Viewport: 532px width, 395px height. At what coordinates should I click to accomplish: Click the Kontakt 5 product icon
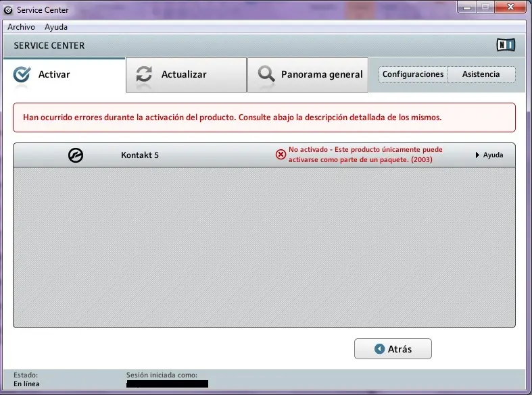(x=75, y=155)
